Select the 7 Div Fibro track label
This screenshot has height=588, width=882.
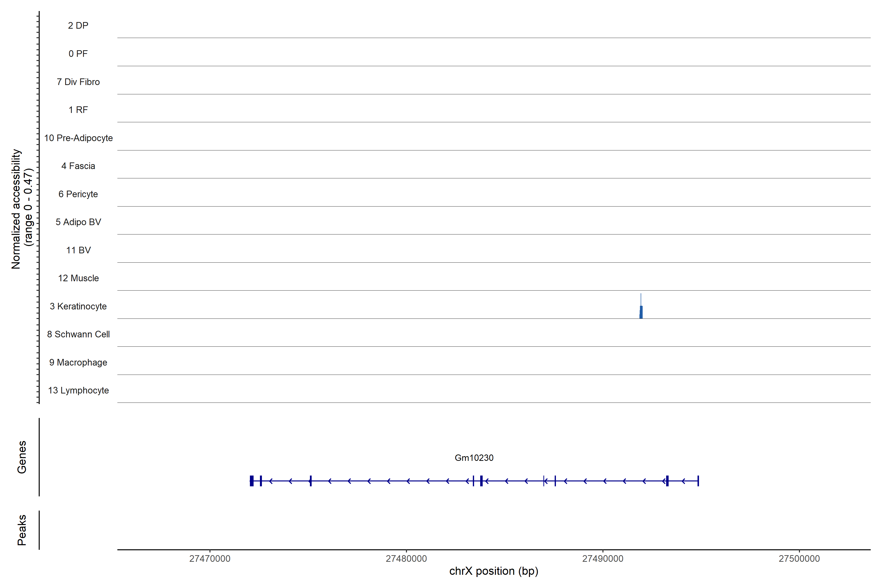[x=78, y=82]
